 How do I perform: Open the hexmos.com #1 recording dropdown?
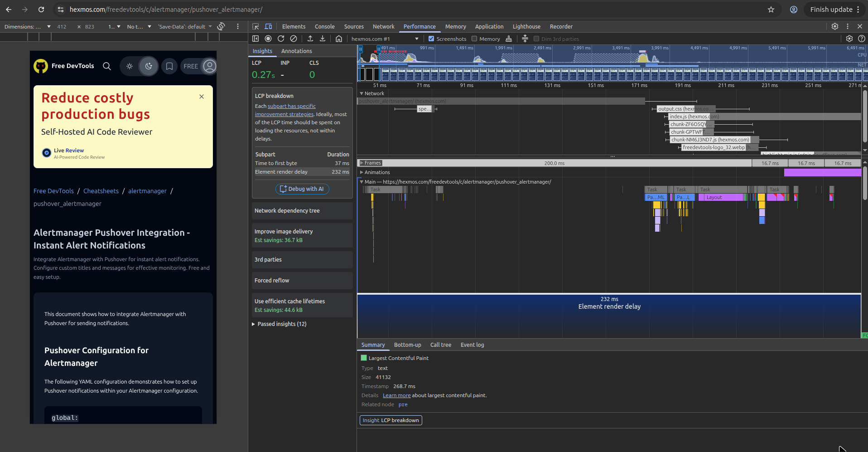(x=385, y=39)
